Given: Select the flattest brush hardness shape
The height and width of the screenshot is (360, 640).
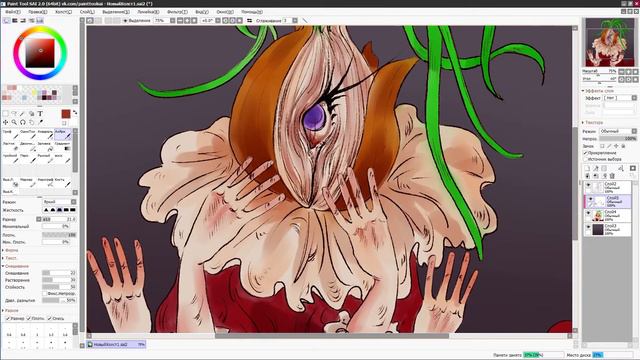Looking at the screenshot, I should click(73, 210).
